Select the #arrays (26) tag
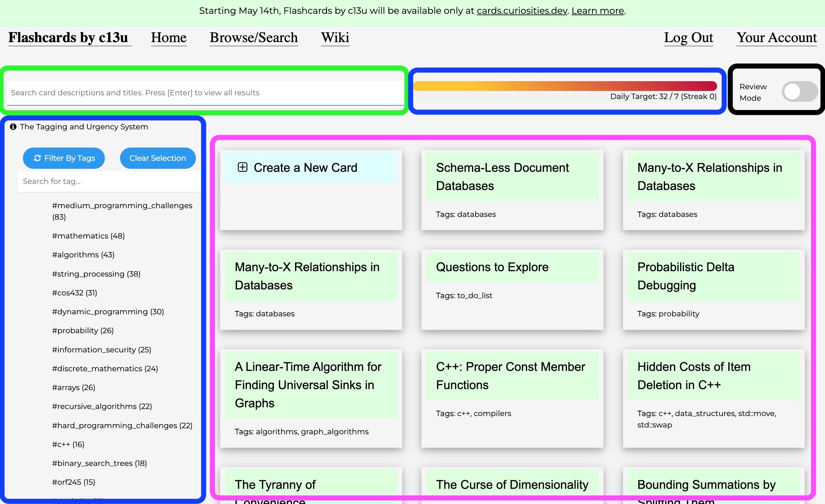Screen dimensions: 825x504 click(73, 387)
